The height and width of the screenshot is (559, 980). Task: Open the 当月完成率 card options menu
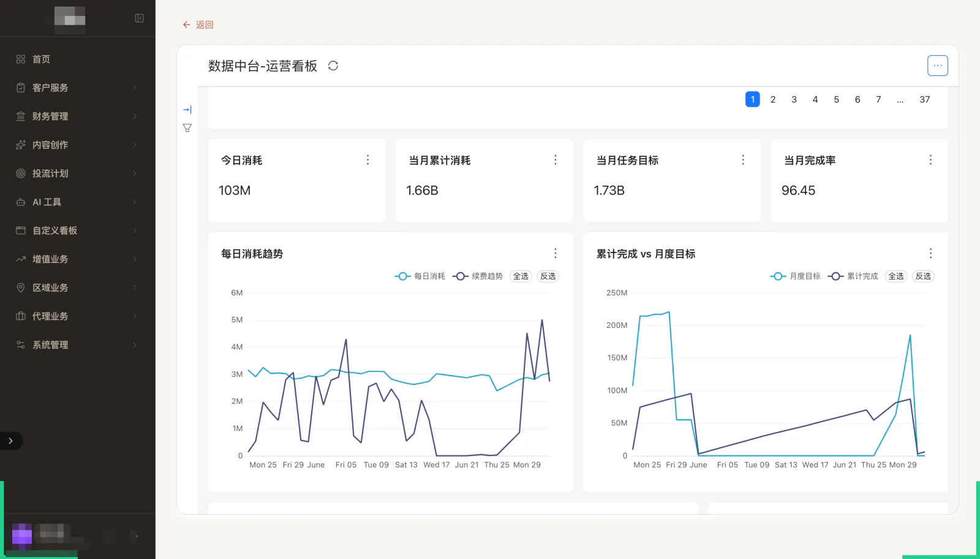point(930,160)
